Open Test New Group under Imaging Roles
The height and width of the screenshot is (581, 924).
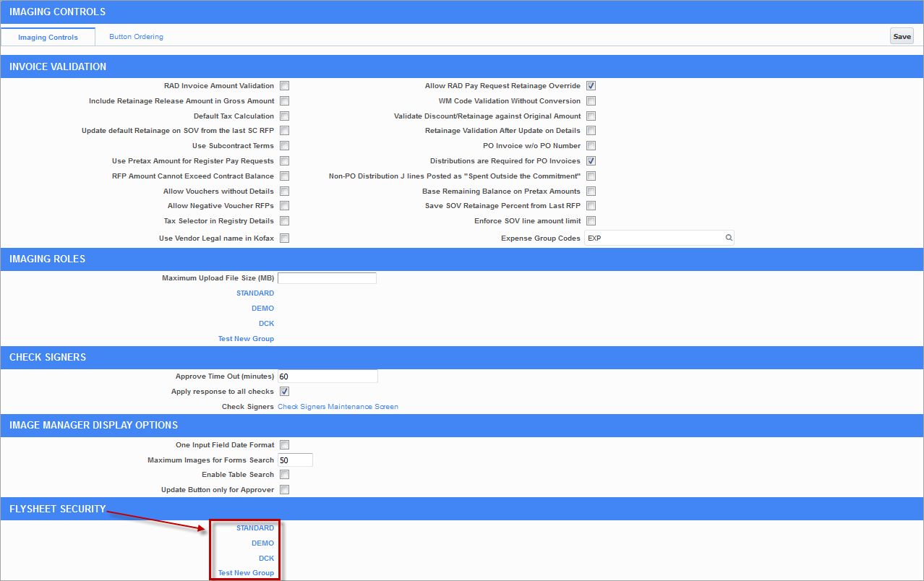247,339
